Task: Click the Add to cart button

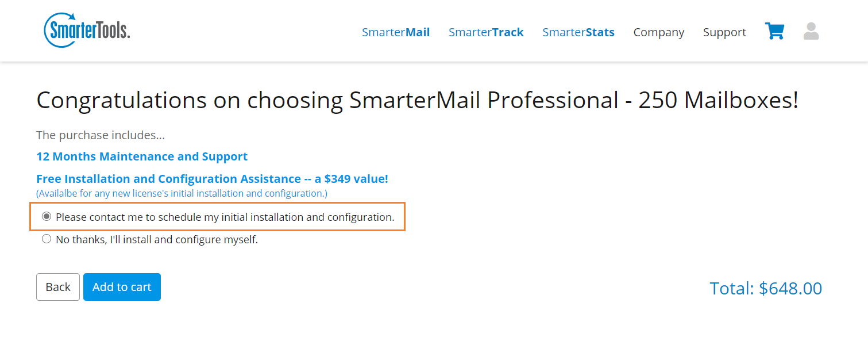Action: pos(122,287)
